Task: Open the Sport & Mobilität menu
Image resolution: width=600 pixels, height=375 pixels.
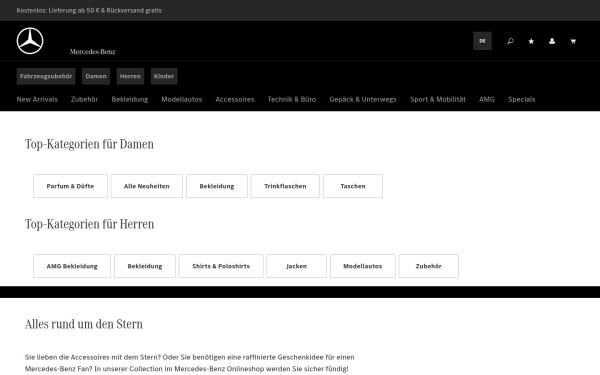Action: (x=438, y=99)
